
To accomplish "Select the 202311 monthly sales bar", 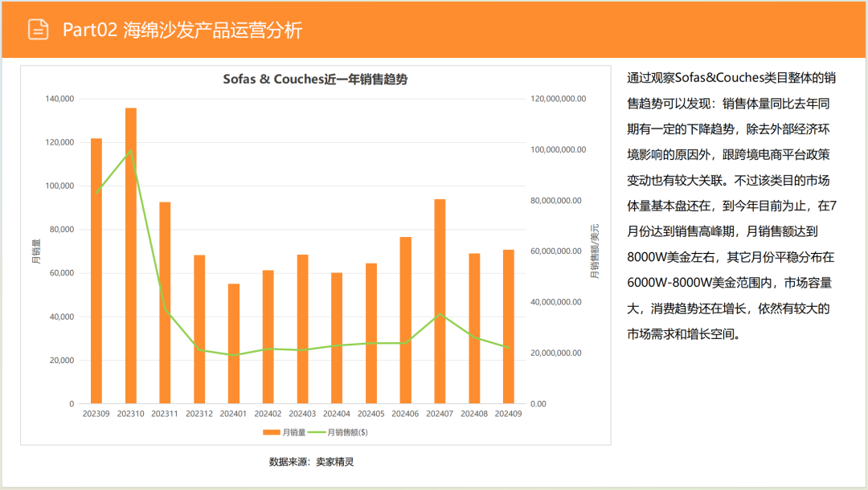I will [x=165, y=303].
